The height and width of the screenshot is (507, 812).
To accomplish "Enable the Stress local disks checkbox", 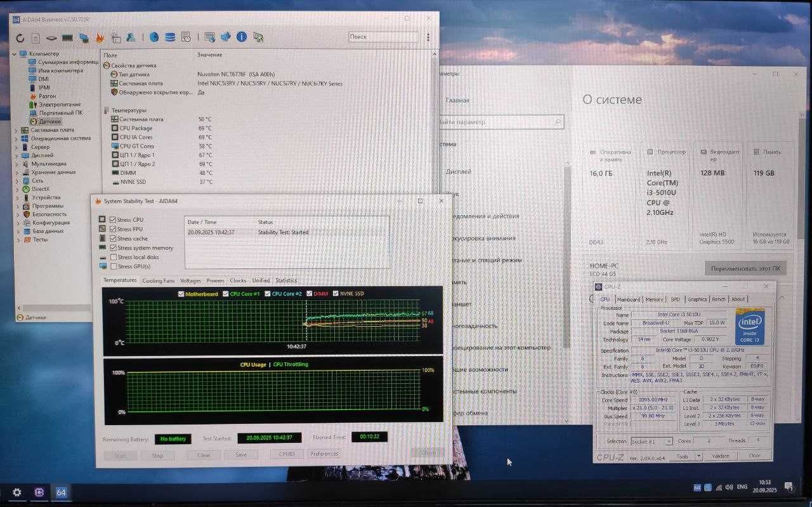I will [113, 257].
